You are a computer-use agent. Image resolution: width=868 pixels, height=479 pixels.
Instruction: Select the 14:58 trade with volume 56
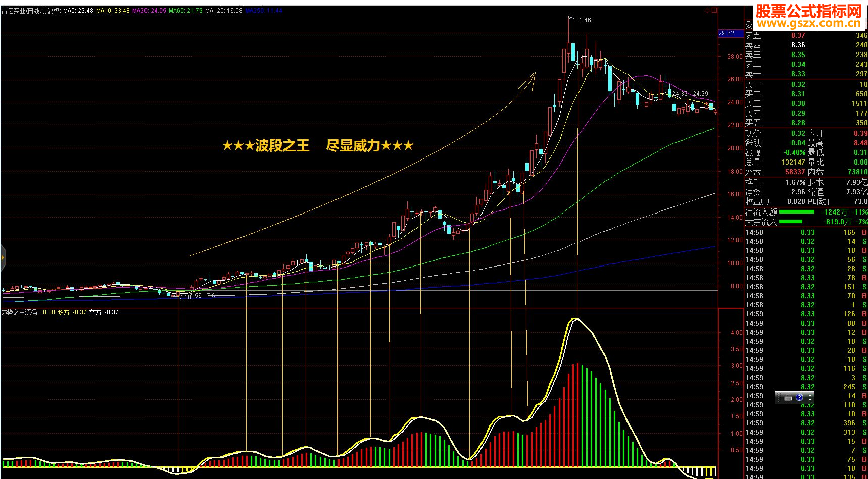pos(806,259)
